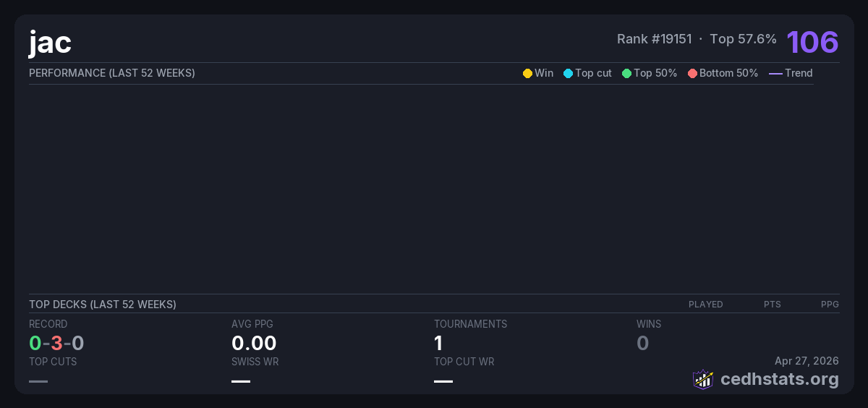Sort top decks by PTS column
Screen dimensions: 868x408
(772, 305)
